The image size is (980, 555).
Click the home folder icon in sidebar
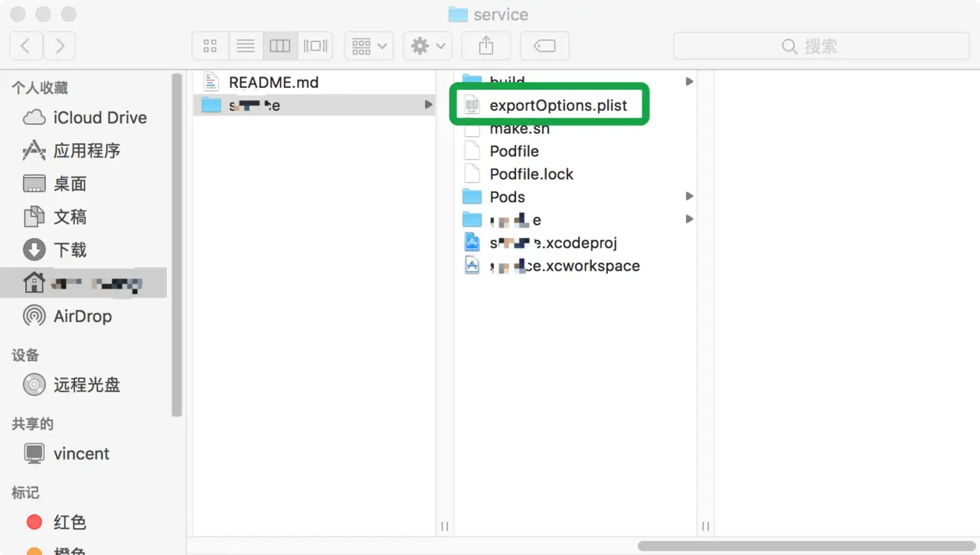point(34,282)
